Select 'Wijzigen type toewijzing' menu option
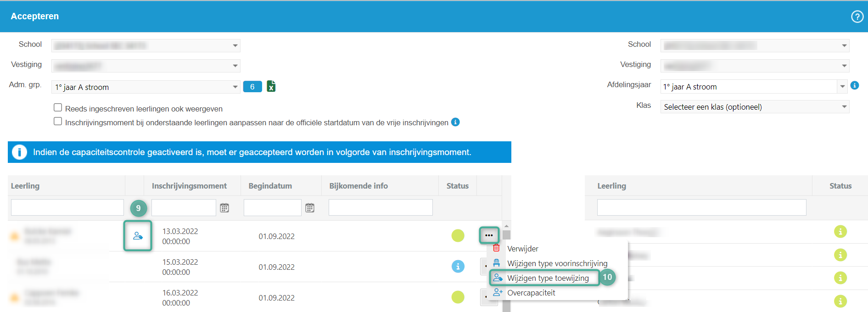868x312 pixels. [548, 278]
